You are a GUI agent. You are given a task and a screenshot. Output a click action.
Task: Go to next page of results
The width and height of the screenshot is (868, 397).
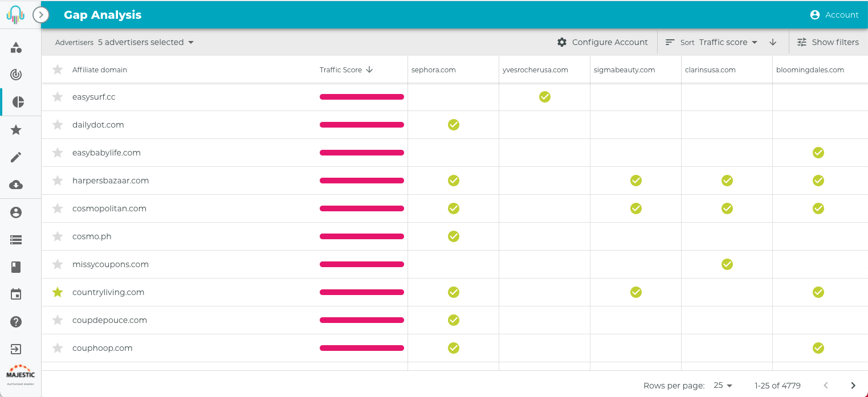[853, 386]
